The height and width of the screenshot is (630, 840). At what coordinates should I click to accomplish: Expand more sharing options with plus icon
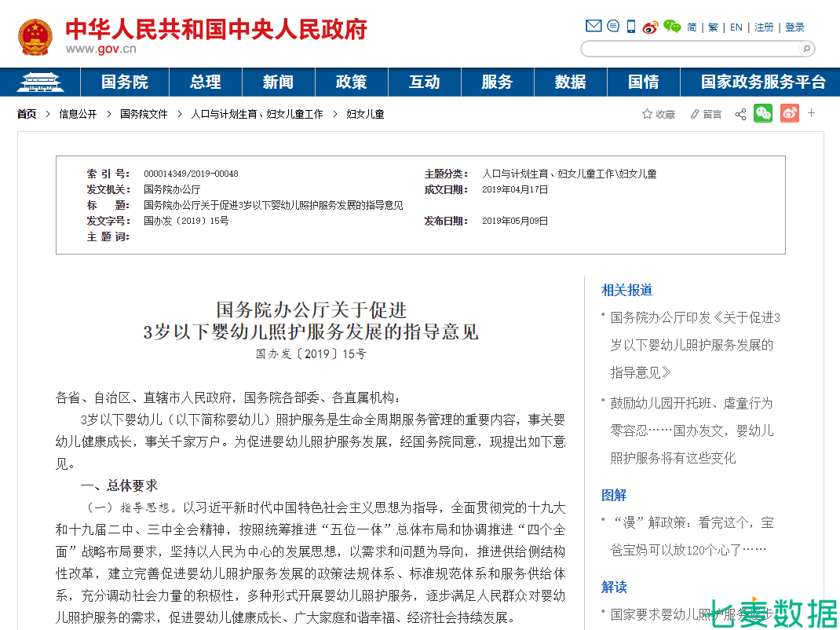[x=812, y=113]
